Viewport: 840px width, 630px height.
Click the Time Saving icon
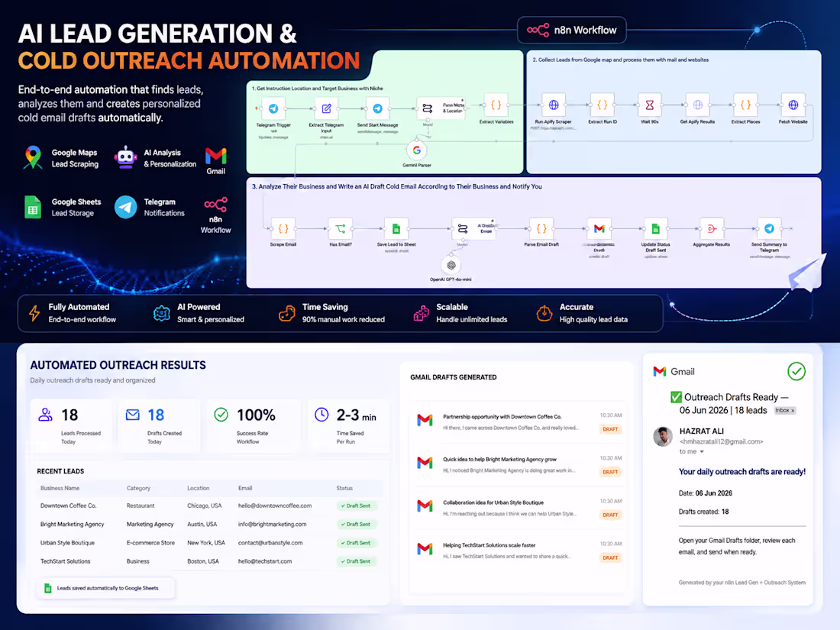pyautogui.click(x=287, y=313)
